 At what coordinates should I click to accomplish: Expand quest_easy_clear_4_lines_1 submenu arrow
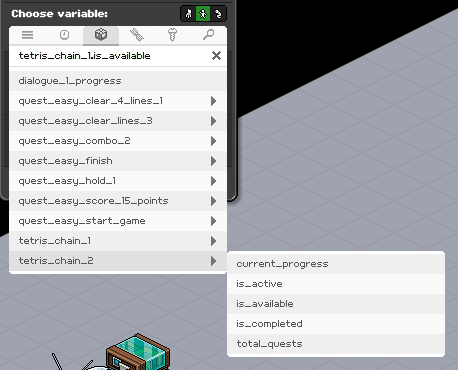213,101
